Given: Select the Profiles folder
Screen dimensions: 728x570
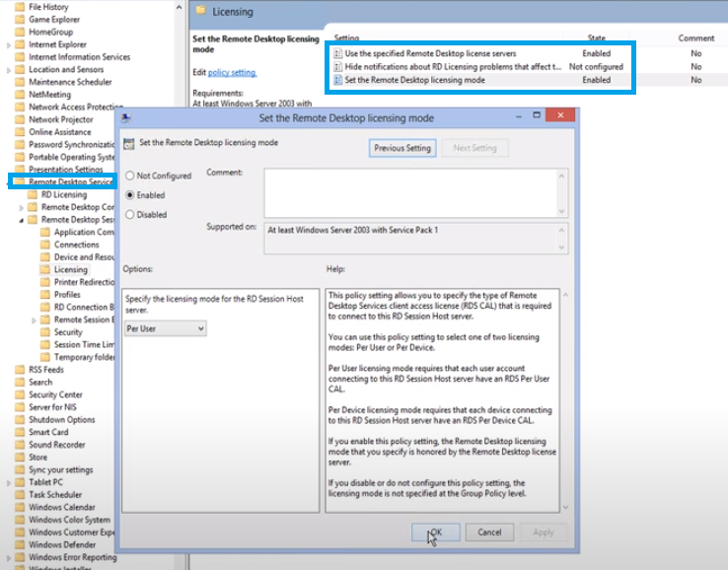Looking at the screenshot, I should (x=67, y=295).
